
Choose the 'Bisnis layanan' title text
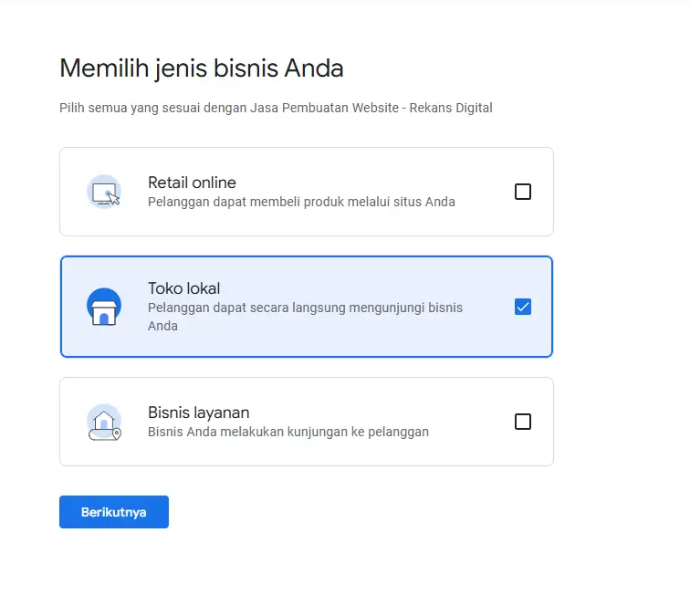198,412
